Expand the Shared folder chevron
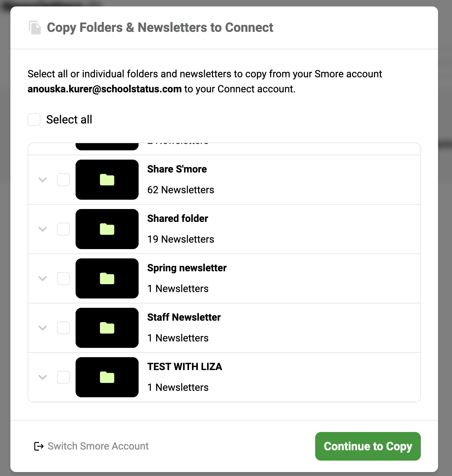The height and width of the screenshot is (476, 452). point(43,229)
